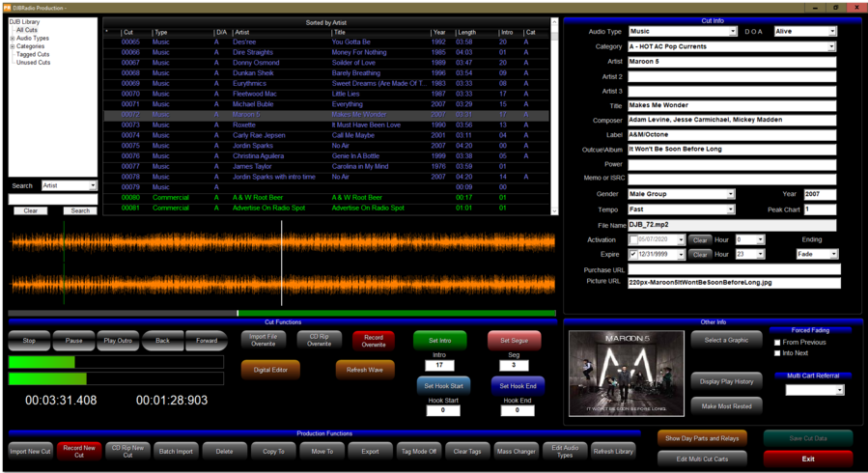Open the Digital Editor
This screenshot has height=473, width=868.
(x=270, y=370)
